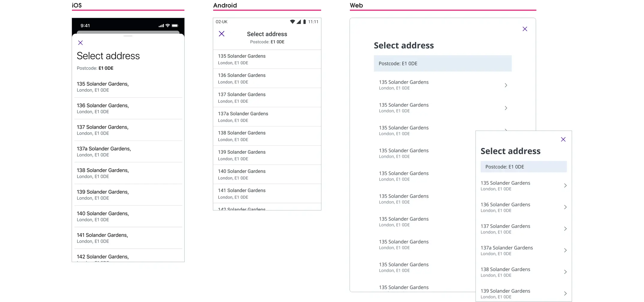Close the Android Select address screen
Image resolution: width=644 pixels, height=302 pixels.
pos(222,34)
